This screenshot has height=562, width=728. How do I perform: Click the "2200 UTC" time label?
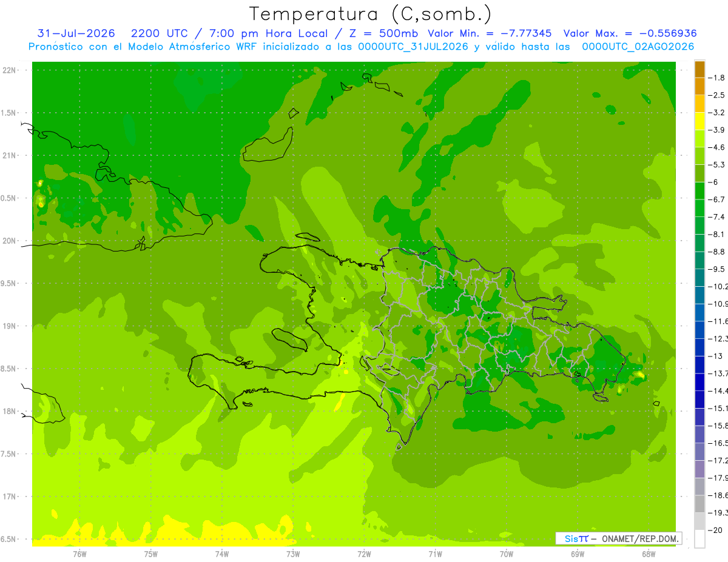pos(159,33)
